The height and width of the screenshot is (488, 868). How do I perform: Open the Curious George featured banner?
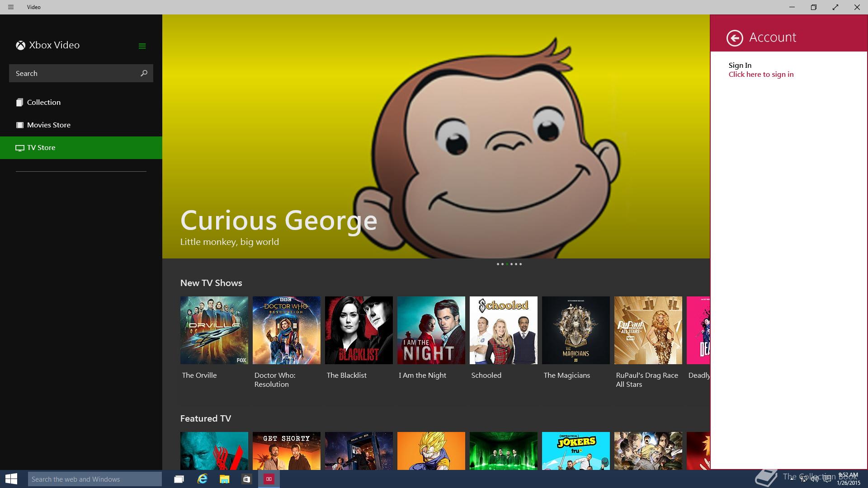(x=436, y=136)
